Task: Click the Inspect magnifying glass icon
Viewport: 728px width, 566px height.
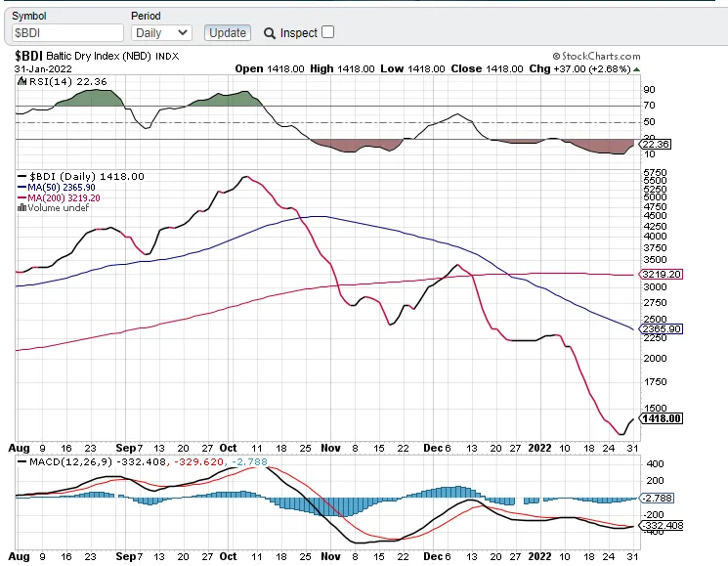Action: [x=270, y=33]
